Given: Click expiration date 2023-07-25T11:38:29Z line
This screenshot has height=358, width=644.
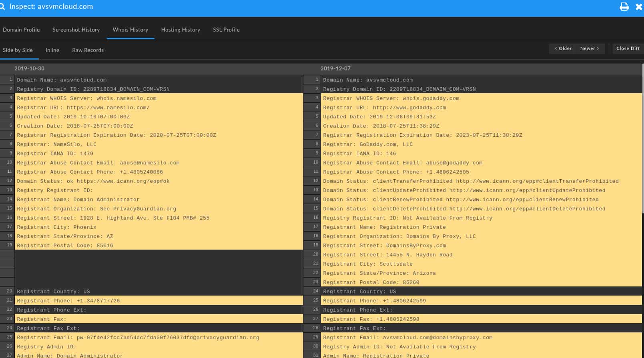Looking at the screenshot, I should [481, 135].
